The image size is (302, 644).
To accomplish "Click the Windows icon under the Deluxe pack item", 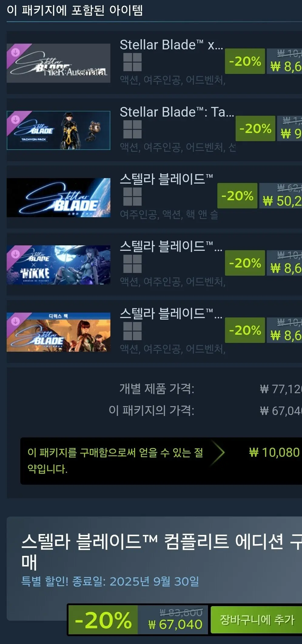I will tap(133, 331).
